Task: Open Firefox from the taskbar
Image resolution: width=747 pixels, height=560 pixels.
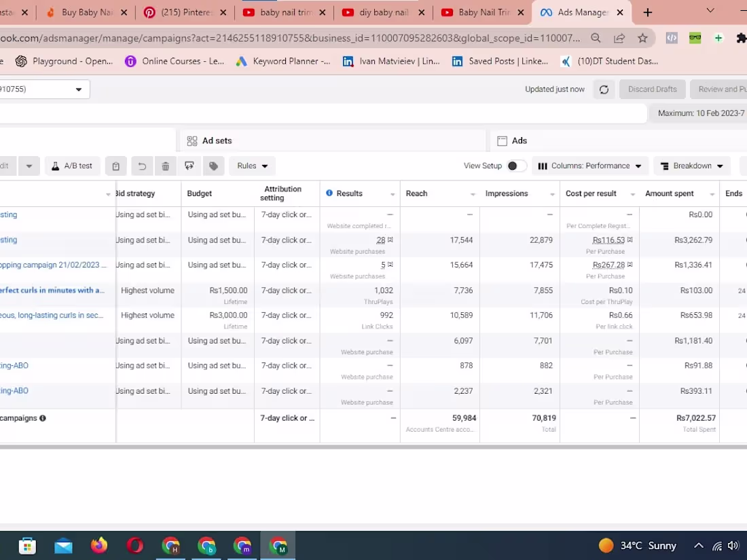Action: [99, 546]
